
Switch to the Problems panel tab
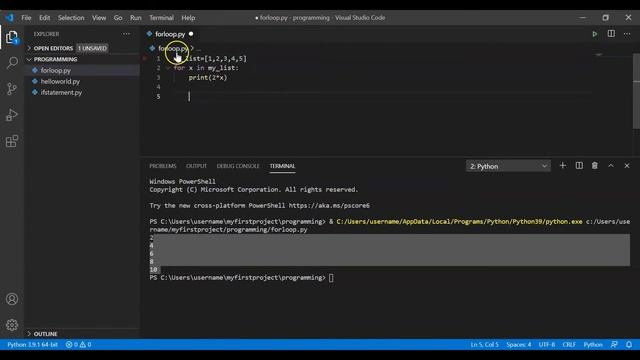[x=162, y=166]
